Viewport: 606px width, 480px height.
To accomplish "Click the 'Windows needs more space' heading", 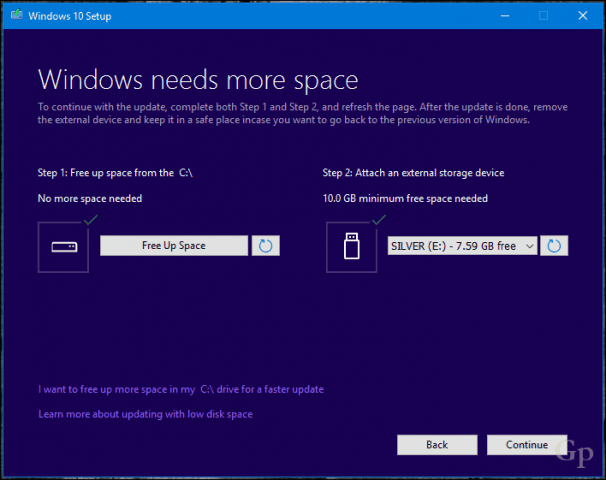I will (198, 80).
